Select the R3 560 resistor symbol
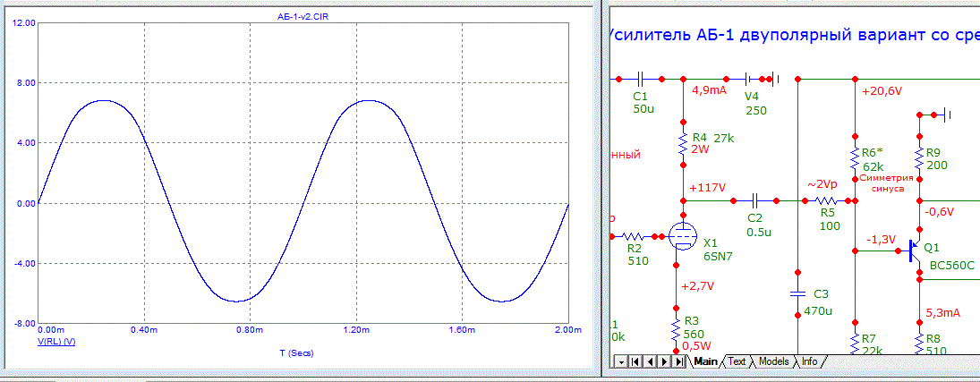Screen dimensions: 980x382 677,328
